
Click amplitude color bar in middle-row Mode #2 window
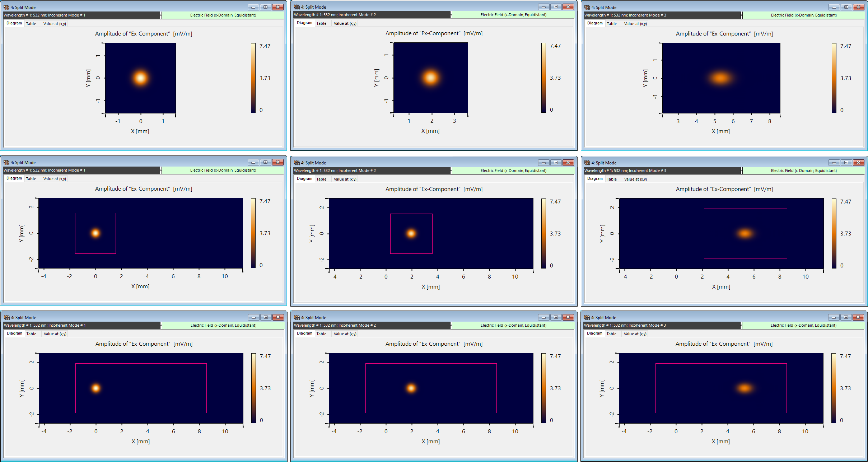[x=544, y=233]
